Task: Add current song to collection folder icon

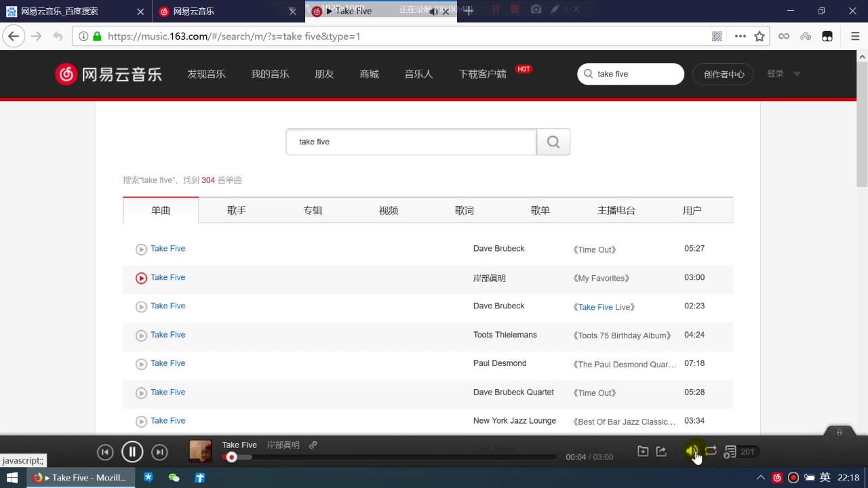Action: (643, 451)
